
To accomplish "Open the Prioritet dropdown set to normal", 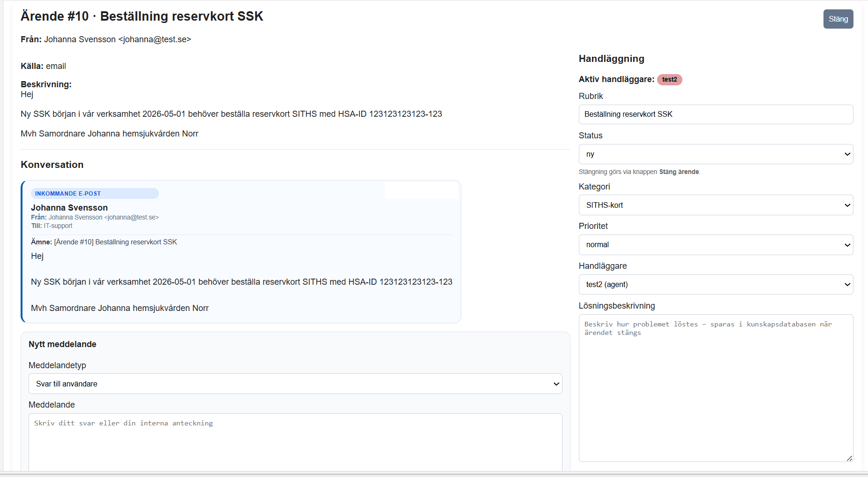I will [715, 245].
